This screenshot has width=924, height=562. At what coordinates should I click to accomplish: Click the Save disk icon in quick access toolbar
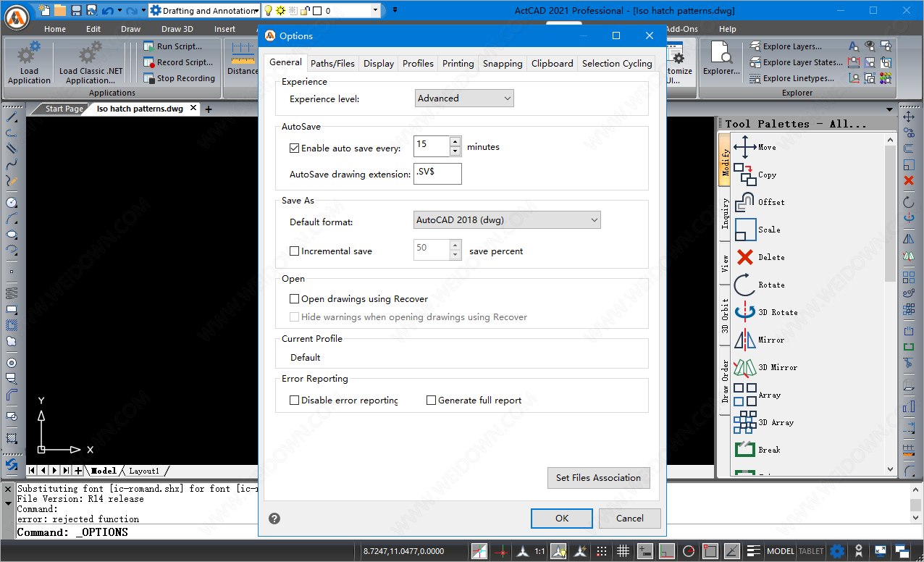coord(75,10)
